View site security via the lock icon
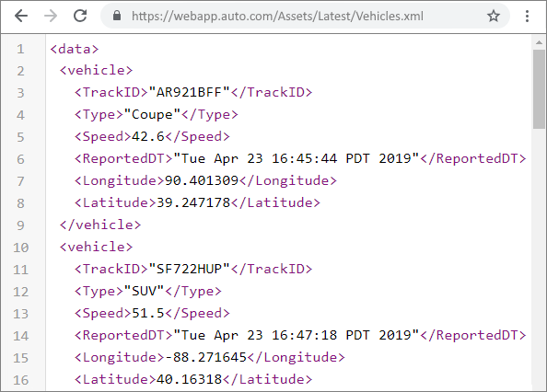Image resolution: width=547 pixels, height=392 pixels. (x=117, y=16)
